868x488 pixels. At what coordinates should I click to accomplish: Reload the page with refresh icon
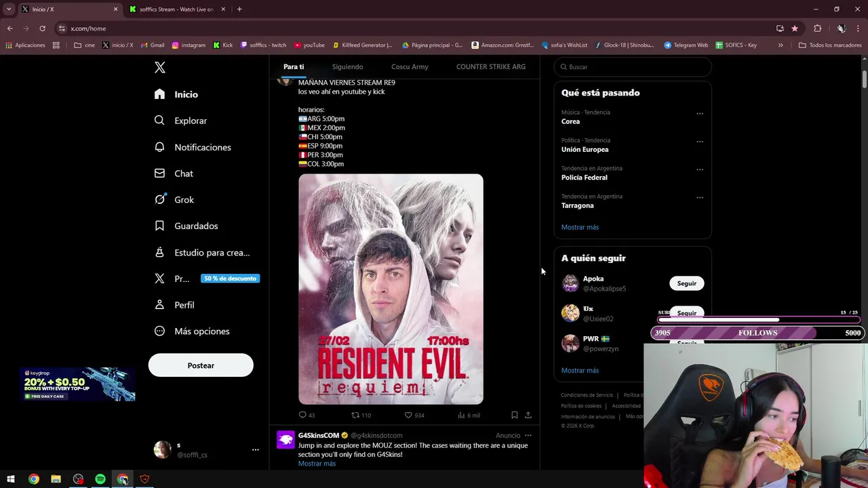point(42,28)
